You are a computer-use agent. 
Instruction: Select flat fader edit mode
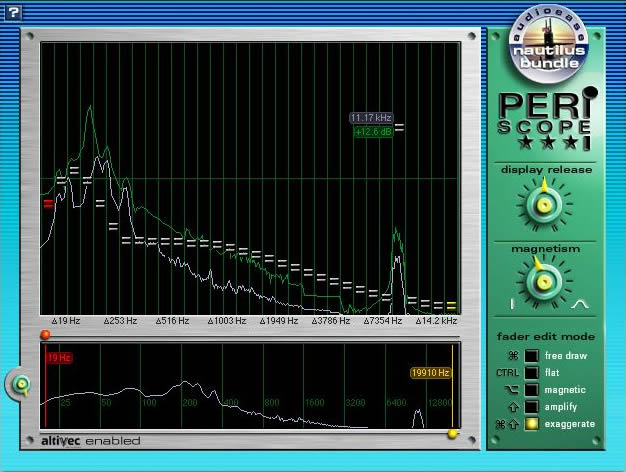pyautogui.click(x=533, y=372)
